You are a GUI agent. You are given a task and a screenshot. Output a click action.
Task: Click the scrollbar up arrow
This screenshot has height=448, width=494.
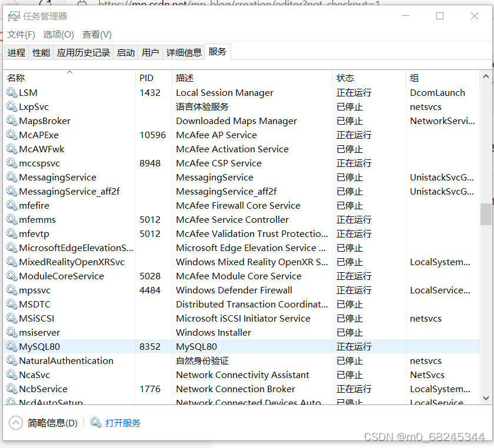[486, 76]
